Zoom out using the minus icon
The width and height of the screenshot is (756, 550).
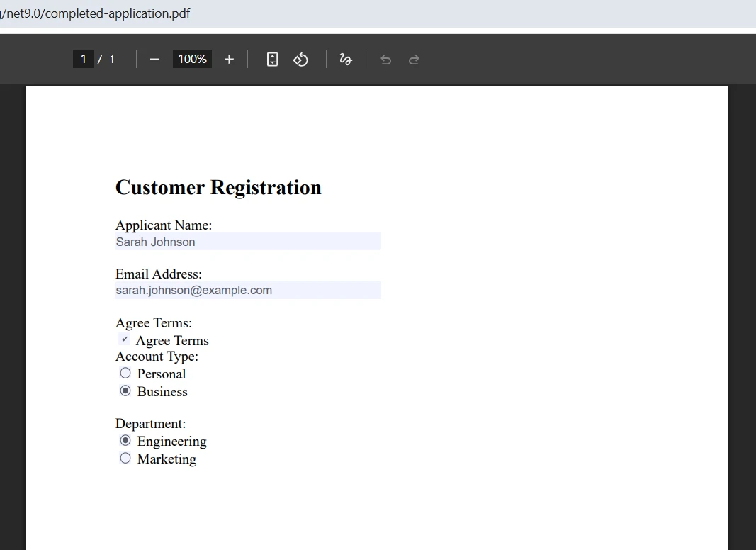pyautogui.click(x=154, y=60)
